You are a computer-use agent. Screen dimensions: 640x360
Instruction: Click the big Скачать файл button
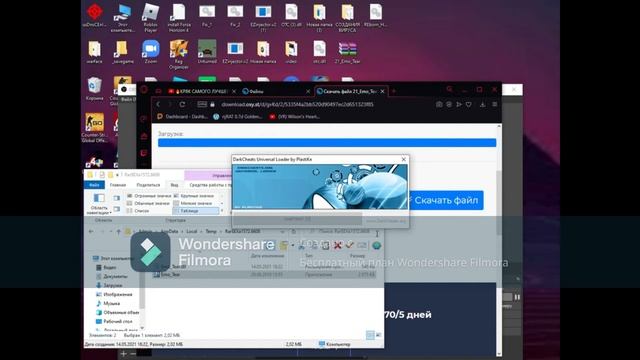[446, 200]
